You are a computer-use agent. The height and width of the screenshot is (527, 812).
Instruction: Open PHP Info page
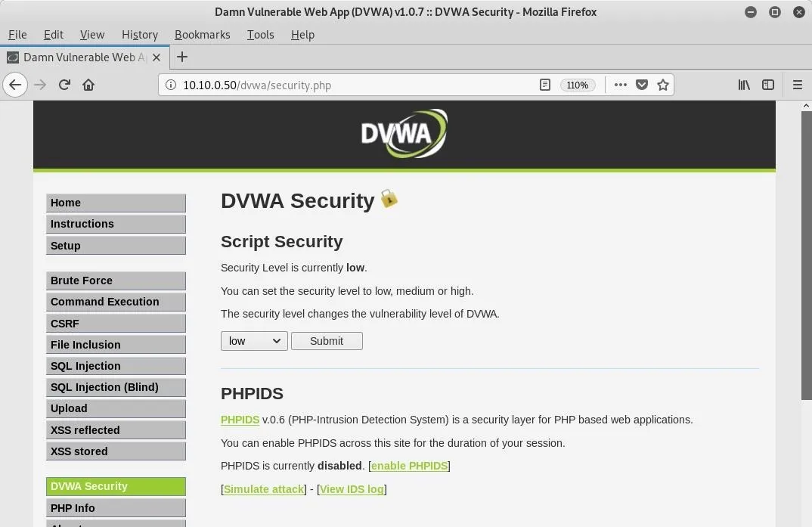(x=116, y=508)
